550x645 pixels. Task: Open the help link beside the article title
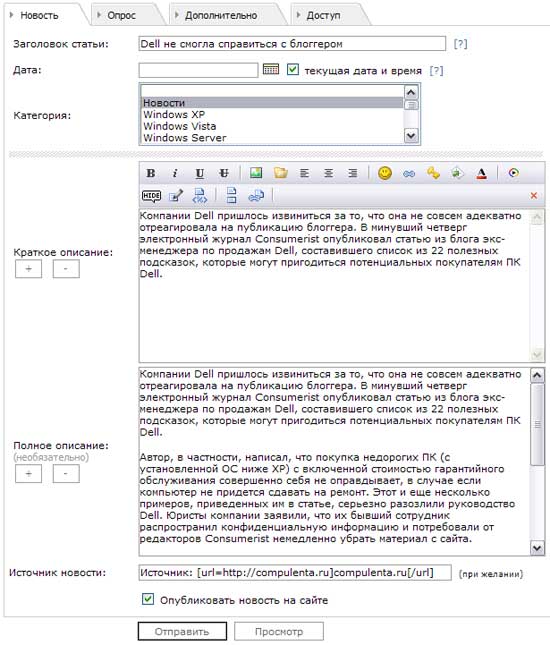point(460,44)
